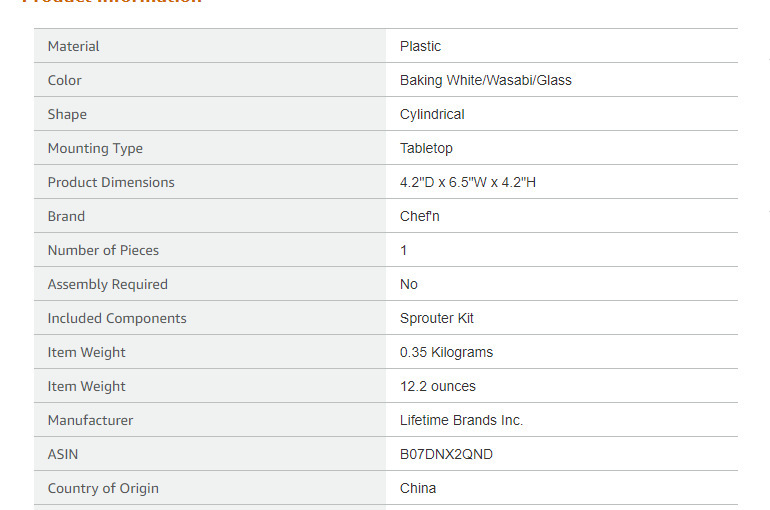Click the Material row label
Viewport: 770px width, 510px height.
[x=74, y=46]
